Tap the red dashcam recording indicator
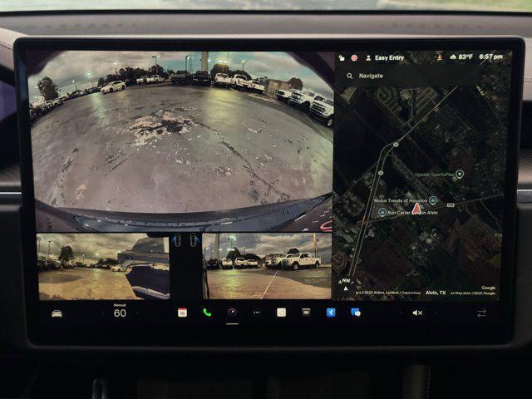 (353, 57)
